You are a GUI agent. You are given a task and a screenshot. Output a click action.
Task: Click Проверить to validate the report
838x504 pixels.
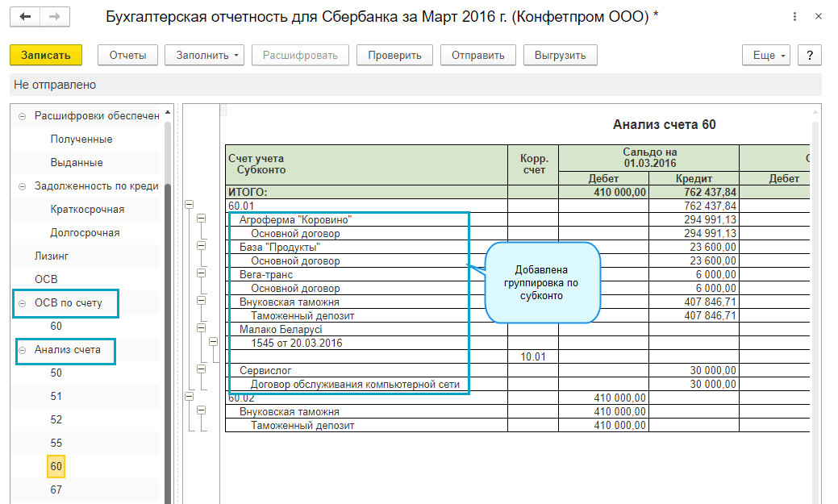click(394, 55)
